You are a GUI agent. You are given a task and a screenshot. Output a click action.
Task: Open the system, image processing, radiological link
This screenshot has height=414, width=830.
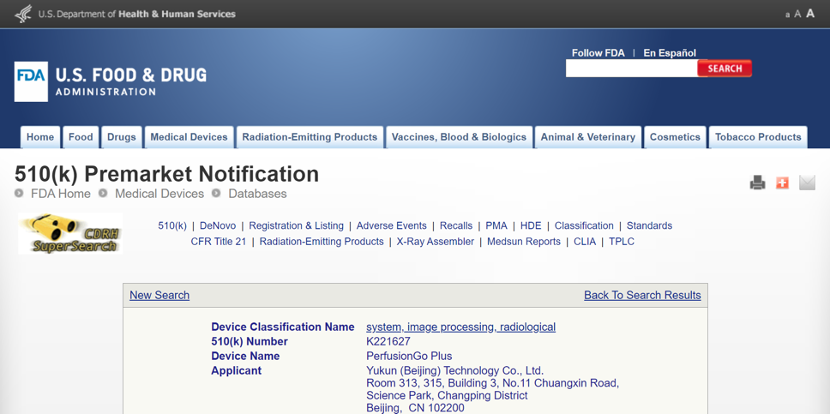click(x=460, y=327)
